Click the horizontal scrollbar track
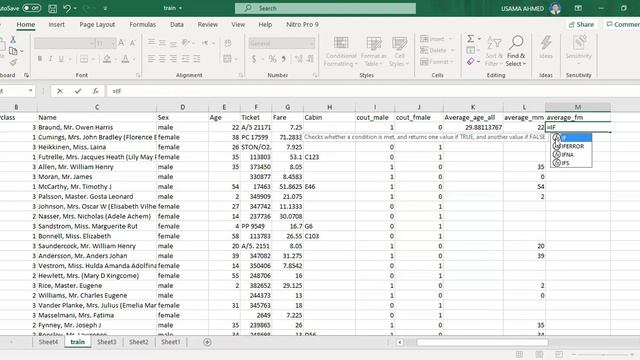The image size is (640, 360). pos(482,342)
